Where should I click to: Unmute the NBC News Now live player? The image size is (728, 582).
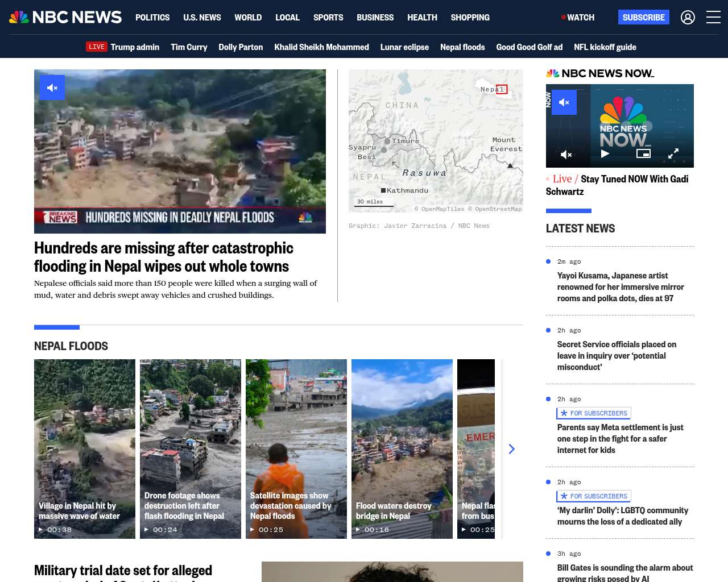coord(564,102)
